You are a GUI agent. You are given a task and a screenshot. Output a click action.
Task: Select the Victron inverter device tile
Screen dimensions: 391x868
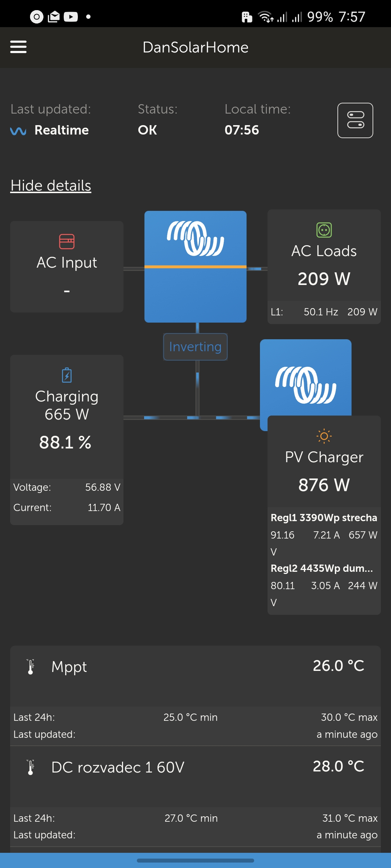point(195,267)
